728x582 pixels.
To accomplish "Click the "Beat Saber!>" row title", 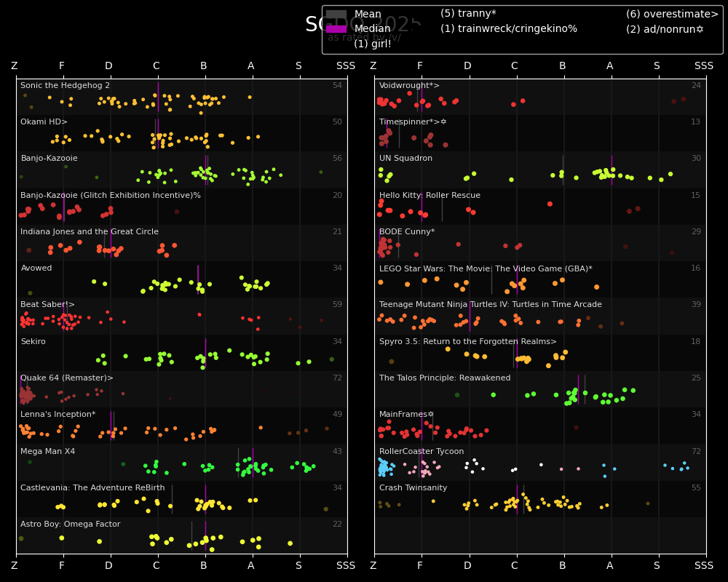I will pyautogui.click(x=47, y=305).
